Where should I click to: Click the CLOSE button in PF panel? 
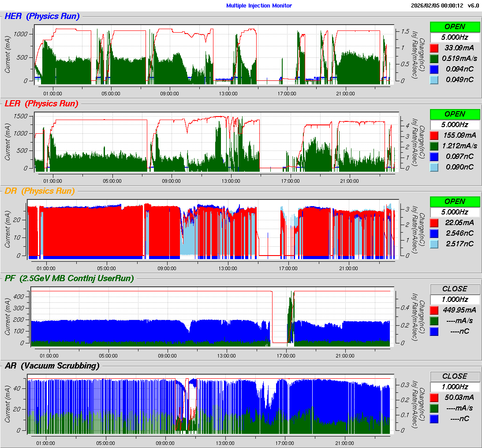pos(455,289)
